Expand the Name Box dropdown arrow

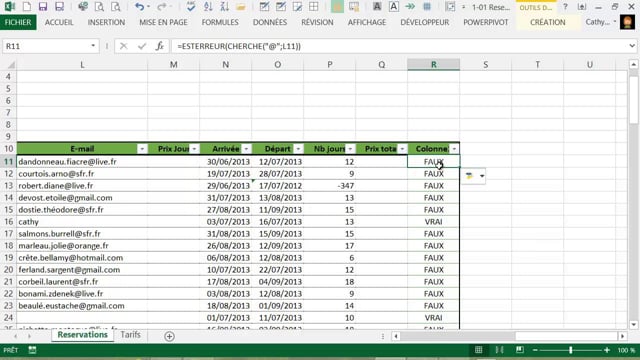point(93,46)
